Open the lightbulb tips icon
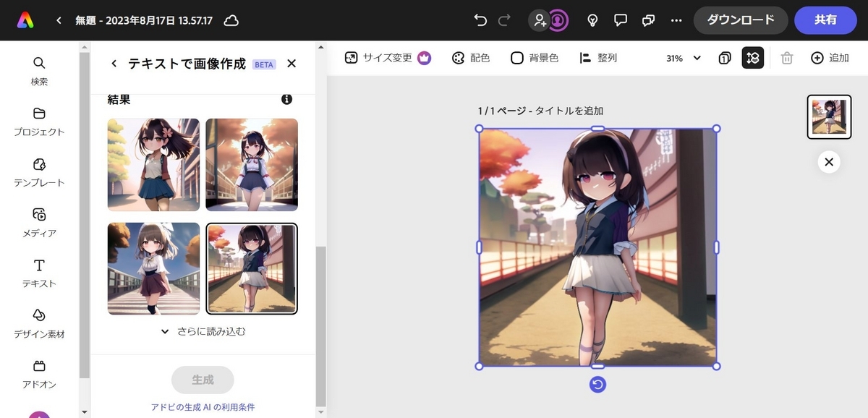The image size is (868, 418). click(592, 20)
